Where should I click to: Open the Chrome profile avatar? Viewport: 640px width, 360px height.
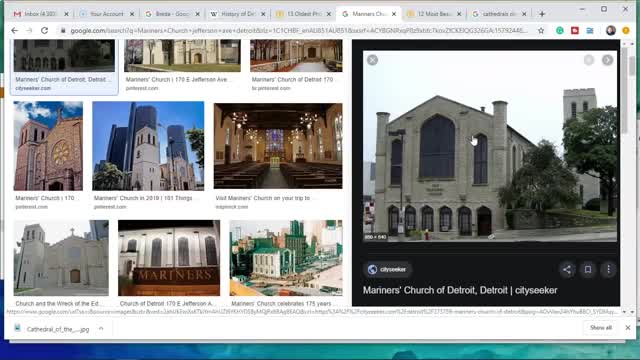[611, 31]
